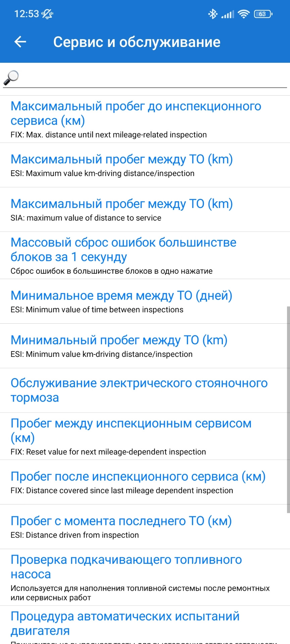Select Минимальный пробег между ТО (km)
This screenshot has height=644, width=290.
[119, 346]
